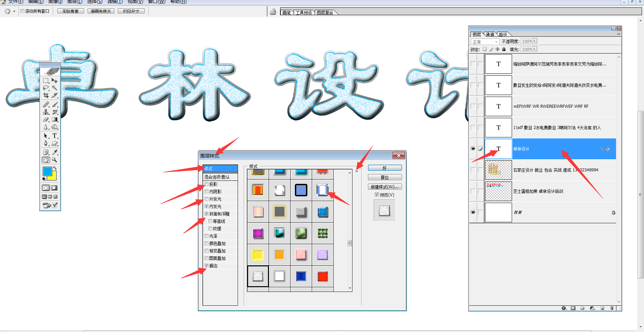The width and height of the screenshot is (644, 332).
Task: Select the Eraser tool
Action: pyautogui.click(x=46, y=120)
